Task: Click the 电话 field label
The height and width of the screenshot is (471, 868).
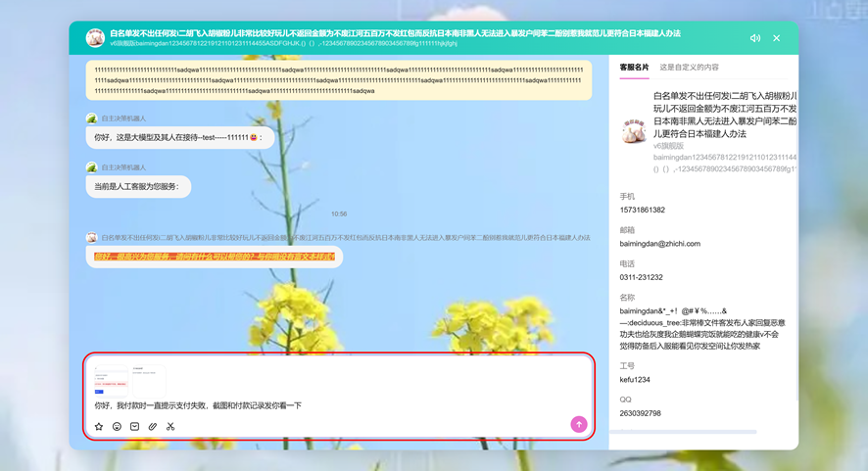Action: [627, 264]
